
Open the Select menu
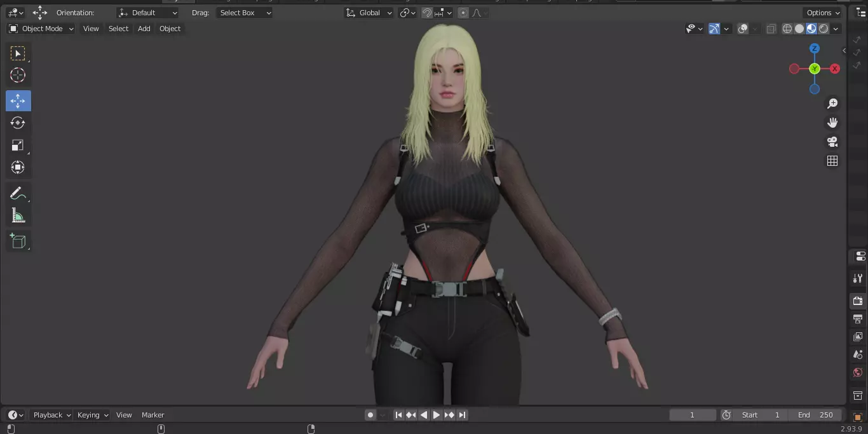tap(118, 29)
